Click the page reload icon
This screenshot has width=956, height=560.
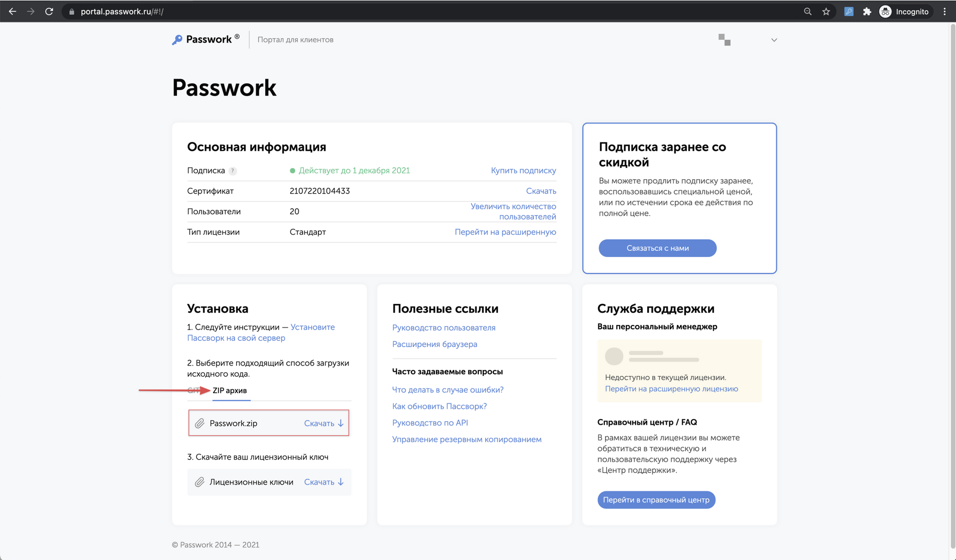point(49,11)
